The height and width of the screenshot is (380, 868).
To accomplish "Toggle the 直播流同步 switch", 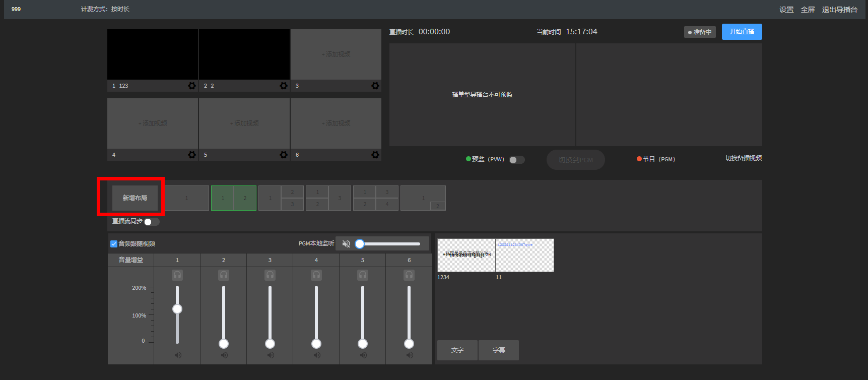I will point(151,222).
